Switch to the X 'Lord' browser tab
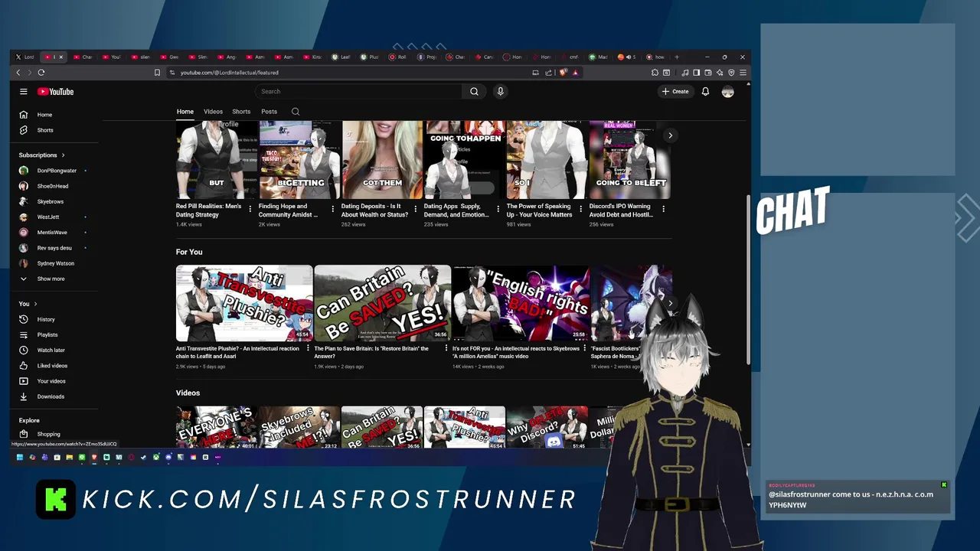Viewport: 980px width, 551px height. (25, 57)
